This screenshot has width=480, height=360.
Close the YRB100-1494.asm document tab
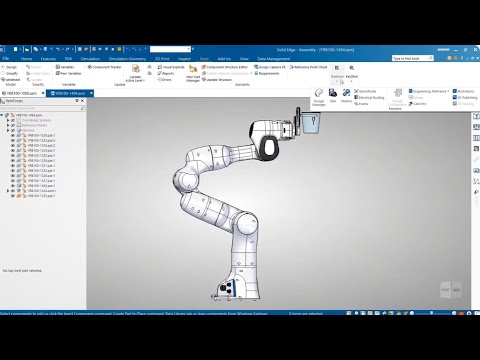tap(91, 93)
